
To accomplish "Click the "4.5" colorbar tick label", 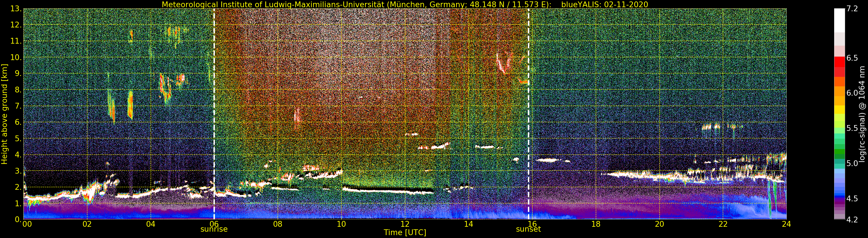I will pyautogui.click(x=852, y=199).
